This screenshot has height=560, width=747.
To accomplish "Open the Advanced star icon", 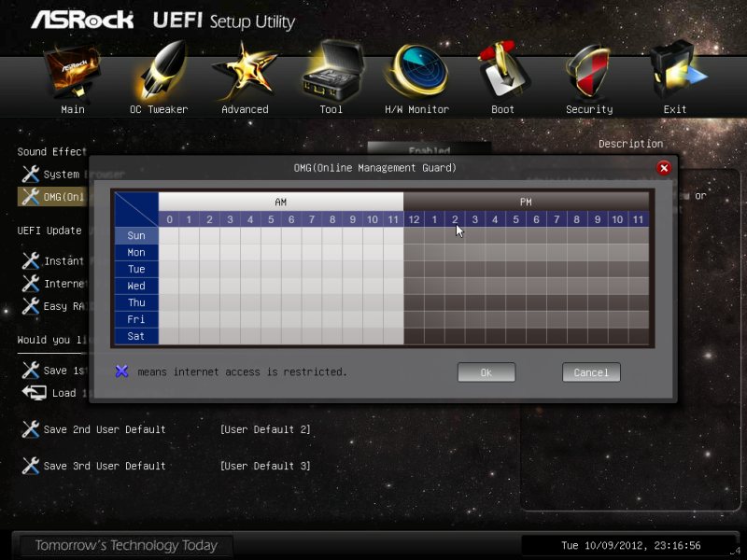I will point(245,72).
